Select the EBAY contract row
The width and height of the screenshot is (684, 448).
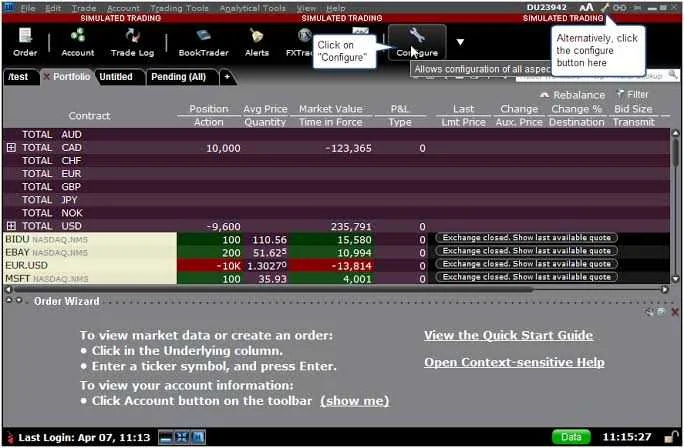coord(90,252)
